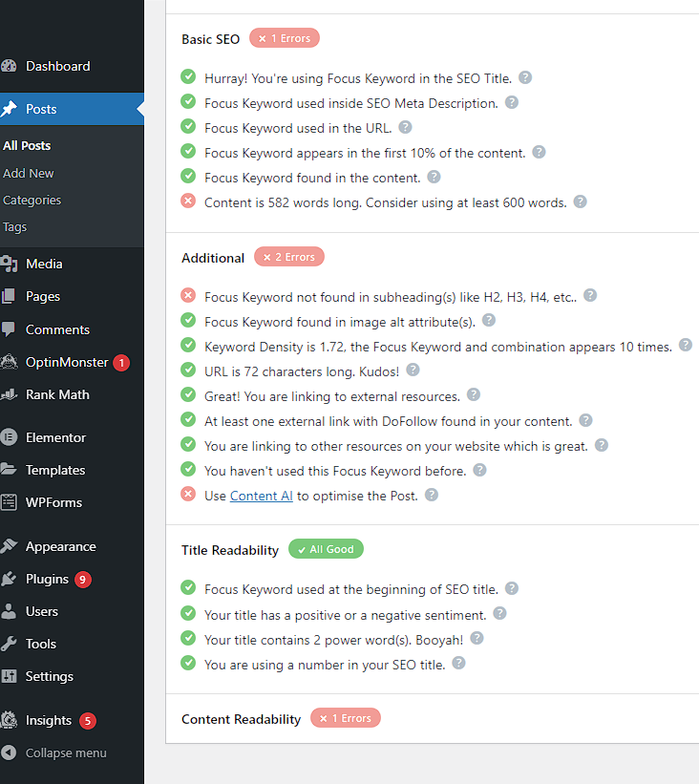
Task: Click the OptinMonster notification badge
Action: pyautogui.click(x=121, y=363)
